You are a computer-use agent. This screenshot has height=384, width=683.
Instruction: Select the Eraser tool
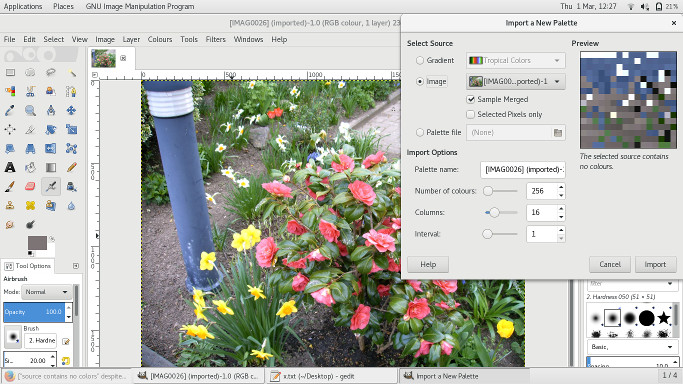(x=30, y=186)
